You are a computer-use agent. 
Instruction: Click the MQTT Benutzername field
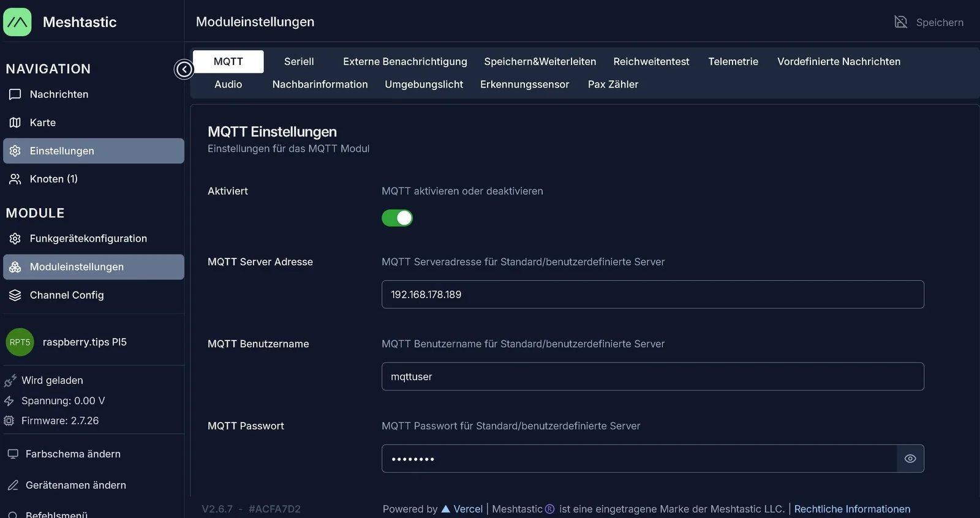tap(653, 377)
